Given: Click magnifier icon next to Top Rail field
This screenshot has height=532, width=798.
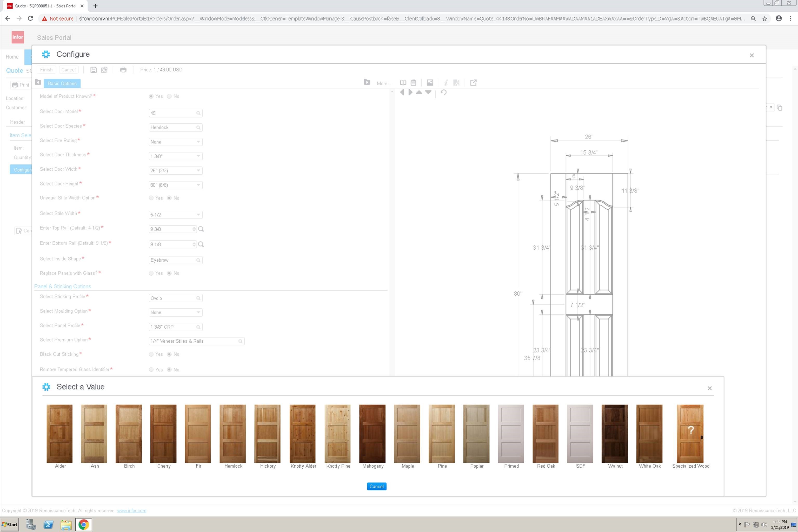Looking at the screenshot, I should tap(201, 229).
